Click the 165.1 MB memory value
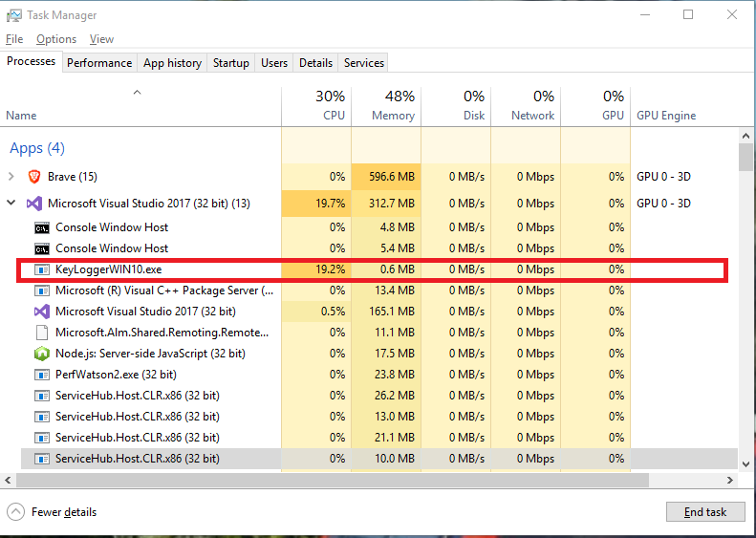Image resolution: width=756 pixels, height=538 pixels. tap(392, 312)
